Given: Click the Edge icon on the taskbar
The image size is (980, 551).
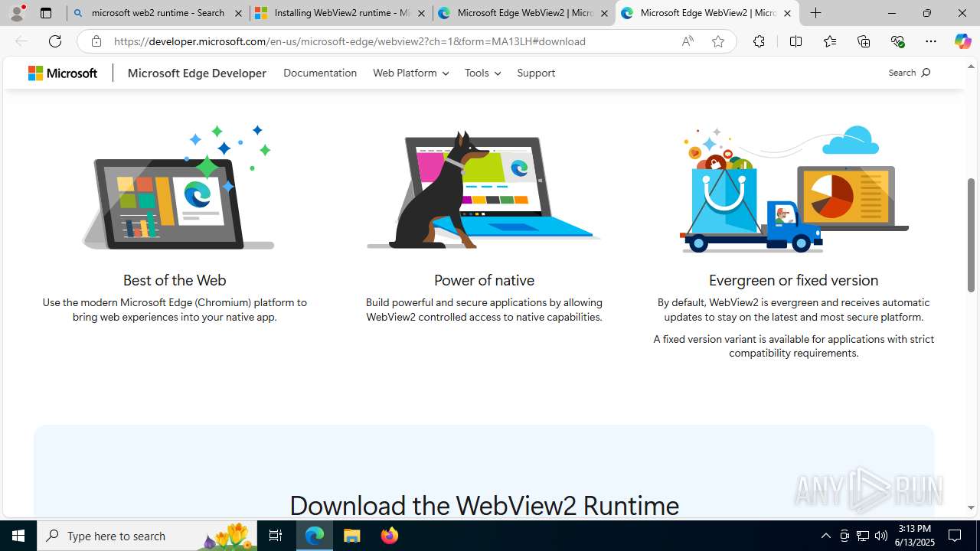Looking at the screenshot, I should (315, 536).
